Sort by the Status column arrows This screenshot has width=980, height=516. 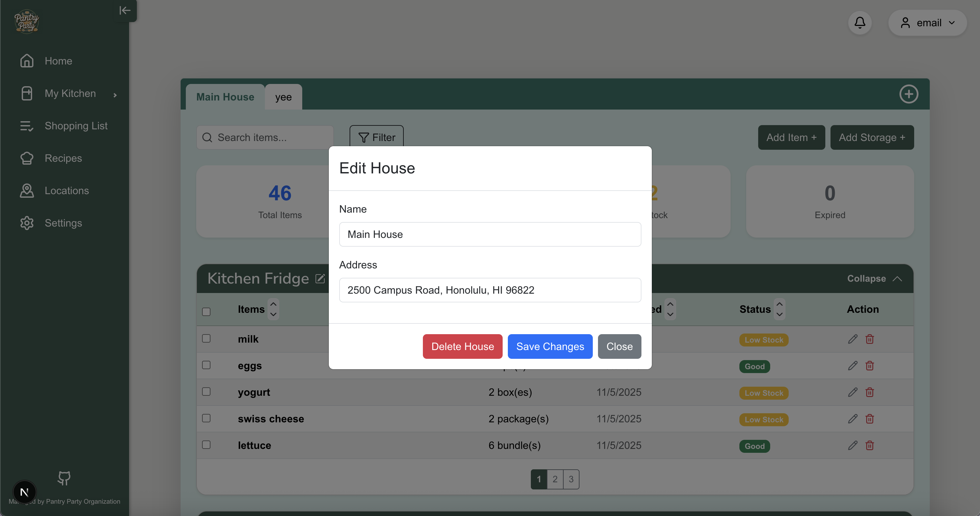(779, 309)
